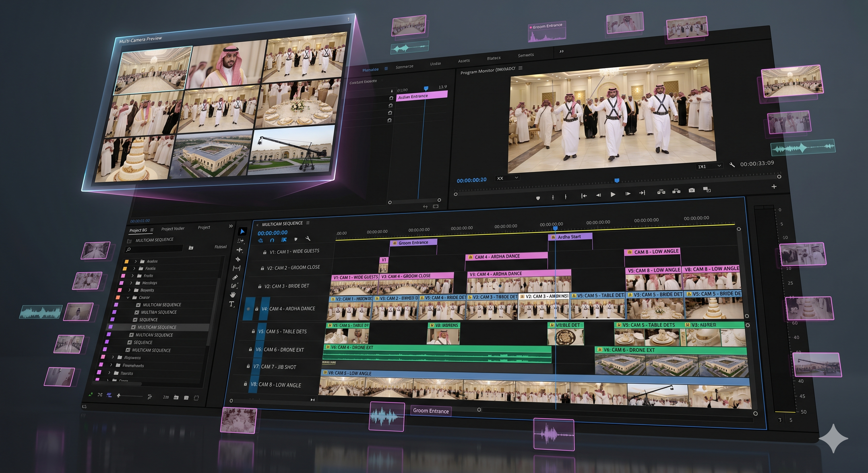Open MULTICAM SEQUENCE panel menu

[x=308, y=223]
